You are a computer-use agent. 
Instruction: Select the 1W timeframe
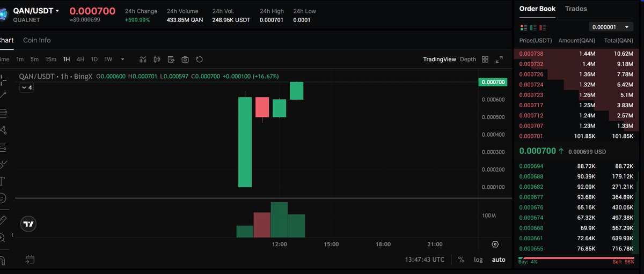108,59
